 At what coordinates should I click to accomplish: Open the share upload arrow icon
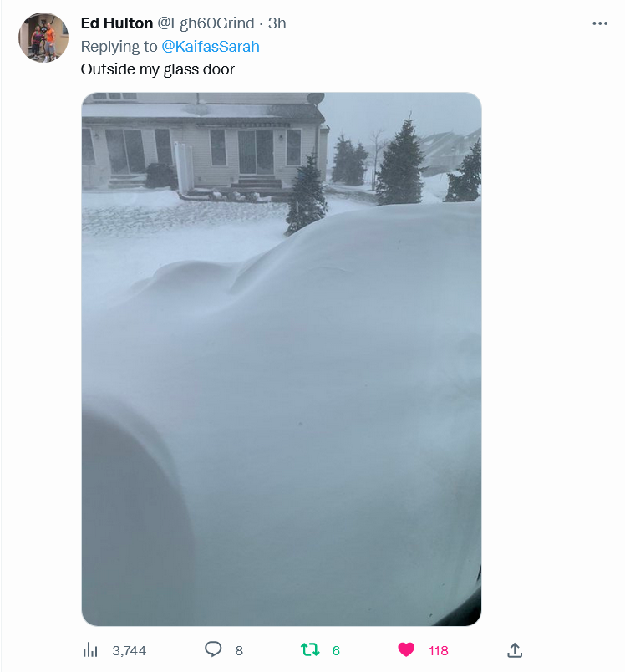pyautogui.click(x=515, y=649)
